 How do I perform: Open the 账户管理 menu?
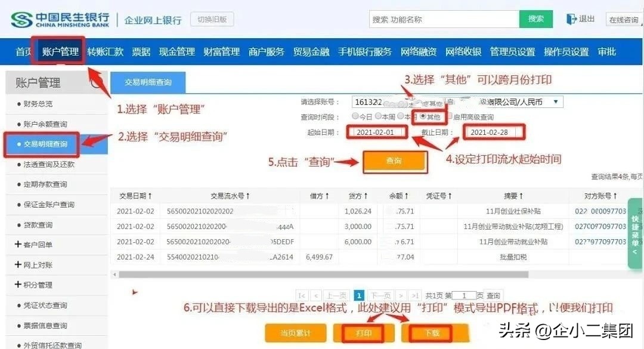[60, 52]
